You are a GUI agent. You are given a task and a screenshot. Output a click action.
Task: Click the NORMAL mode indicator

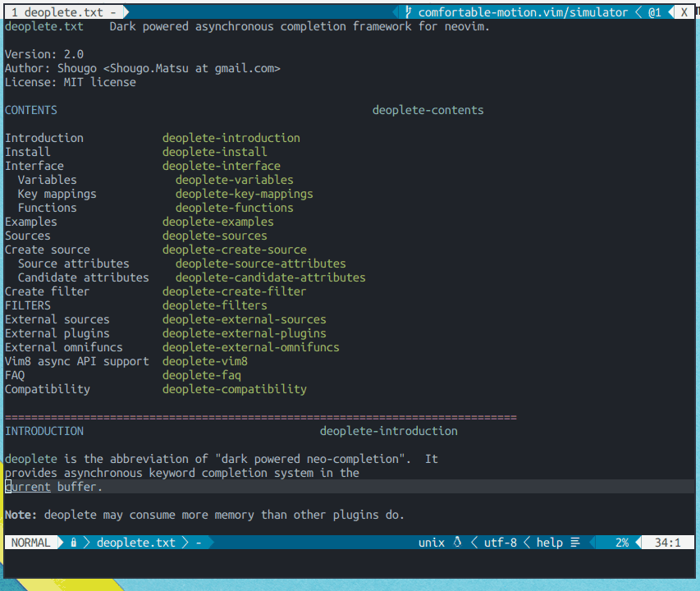(x=31, y=543)
